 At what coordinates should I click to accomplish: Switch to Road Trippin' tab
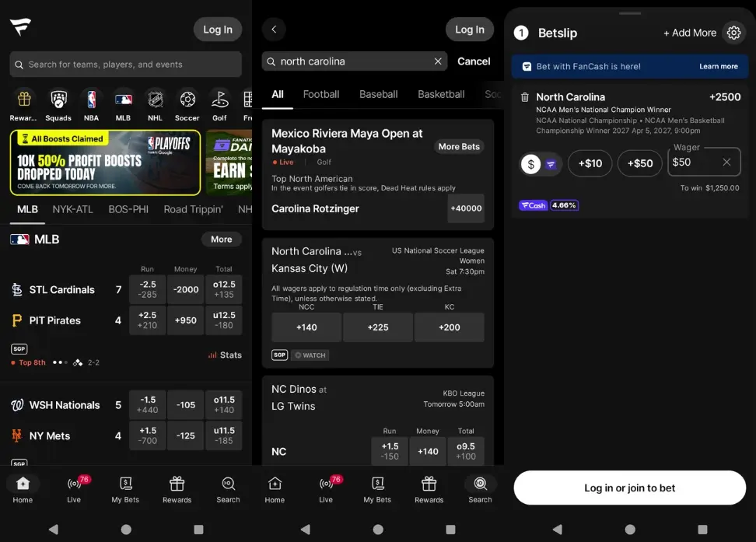(x=194, y=209)
